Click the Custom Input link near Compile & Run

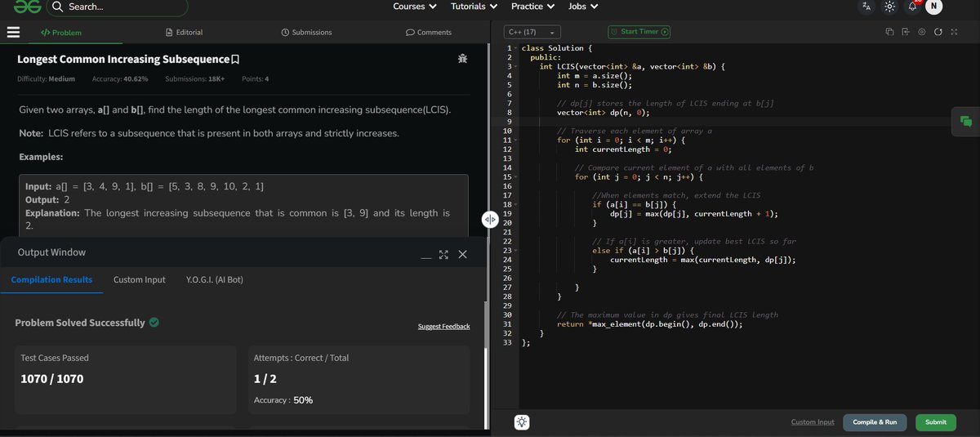[x=813, y=422]
